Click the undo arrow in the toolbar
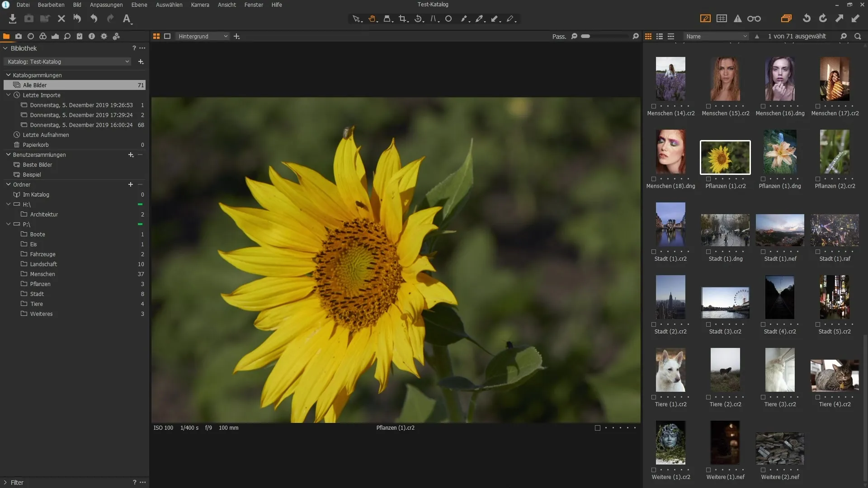868x488 pixels. (94, 19)
